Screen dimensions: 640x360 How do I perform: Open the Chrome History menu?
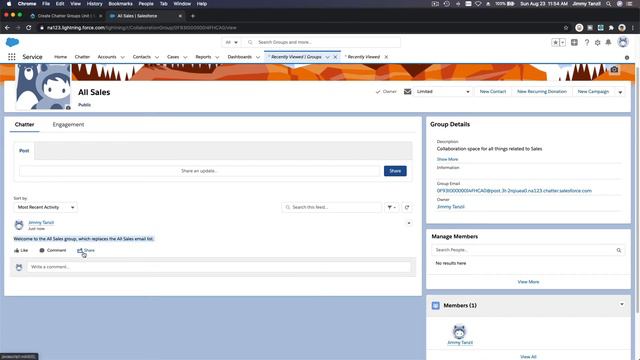94,4
